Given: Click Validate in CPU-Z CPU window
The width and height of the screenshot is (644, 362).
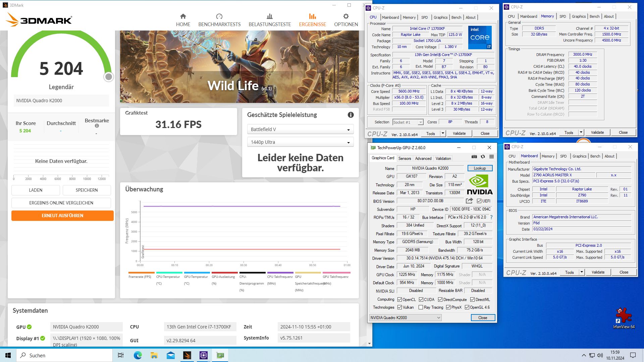Looking at the screenshot, I should pos(459,133).
